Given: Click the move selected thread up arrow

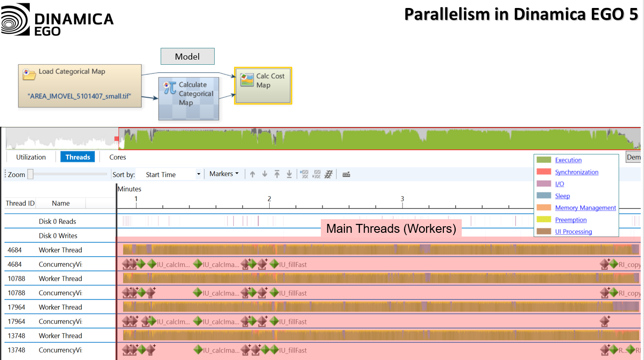Looking at the screenshot, I should click(252, 174).
